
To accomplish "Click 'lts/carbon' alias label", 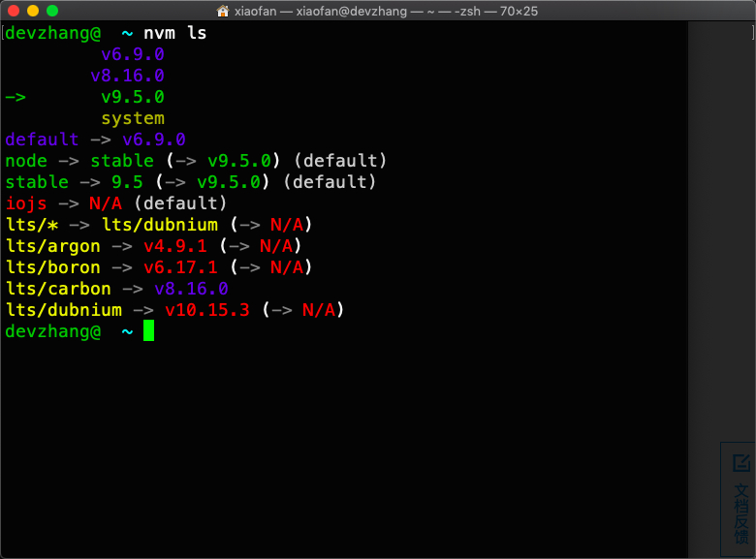I will (x=58, y=289).
